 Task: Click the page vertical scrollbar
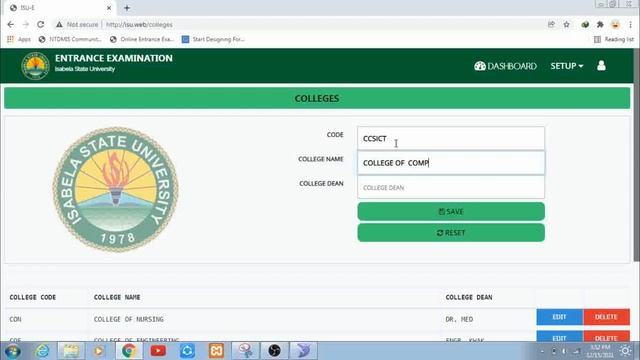[636, 155]
